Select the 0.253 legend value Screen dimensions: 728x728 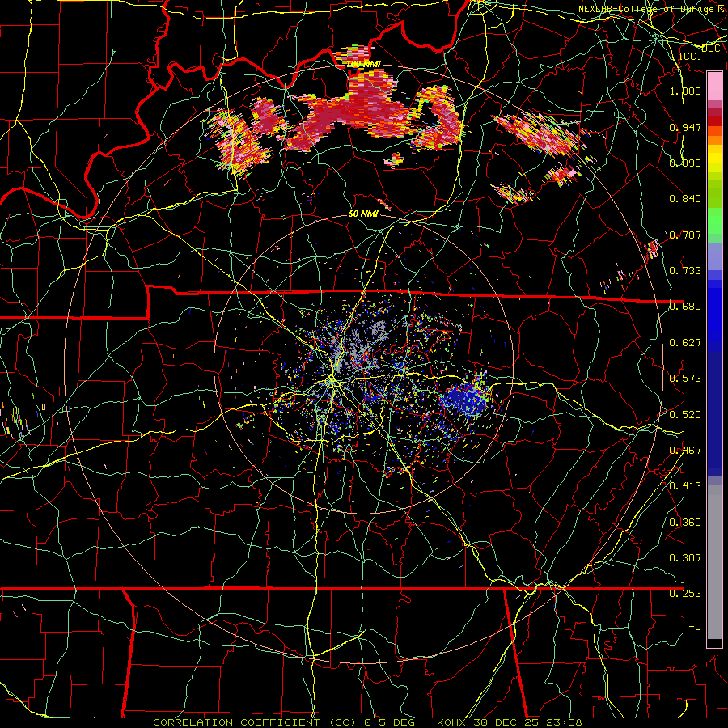pos(685,594)
